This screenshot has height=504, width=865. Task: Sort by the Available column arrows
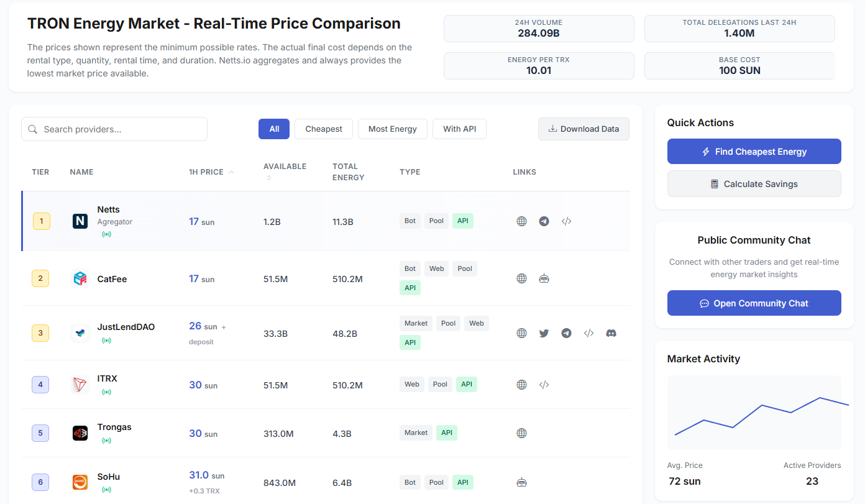pos(269,178)
